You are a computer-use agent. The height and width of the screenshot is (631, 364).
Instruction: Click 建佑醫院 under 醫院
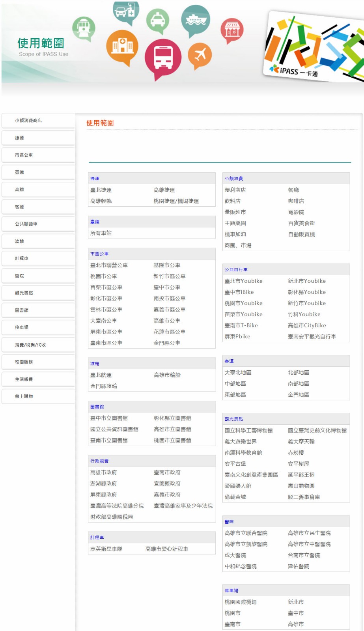pos(299,566)
